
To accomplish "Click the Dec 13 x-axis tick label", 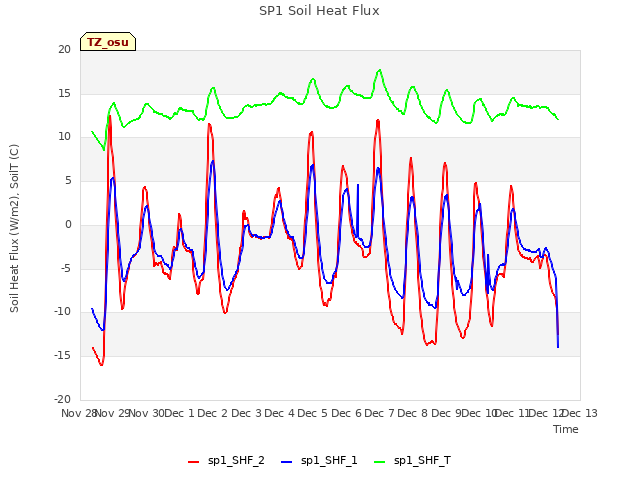I will [580, 413].
